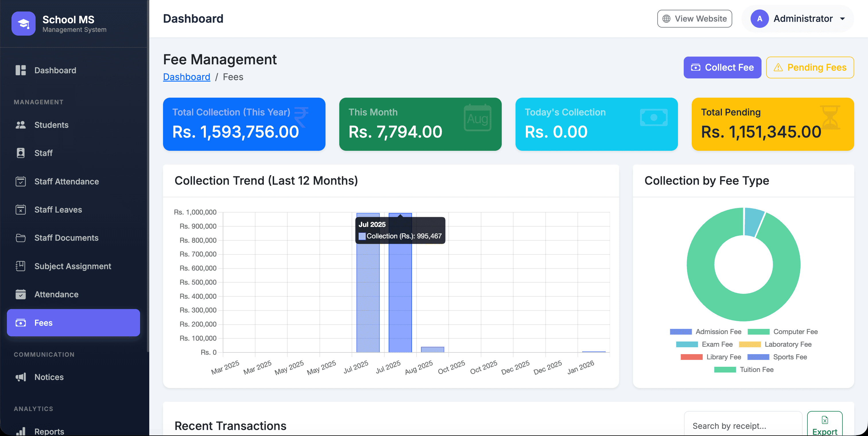Toggle Library Fee legend entry visibility
This screenshot has width=868, height=436.
[711, 357]
